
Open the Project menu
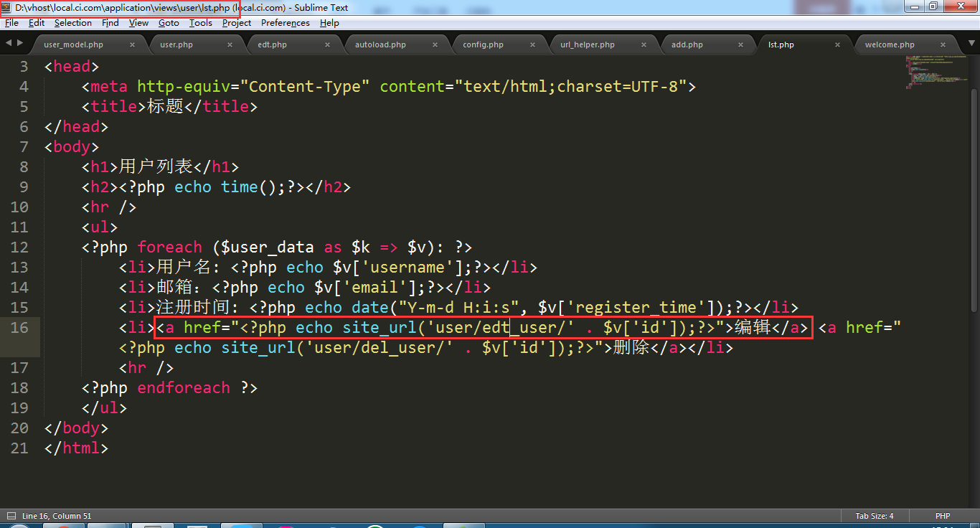(237, 23)
